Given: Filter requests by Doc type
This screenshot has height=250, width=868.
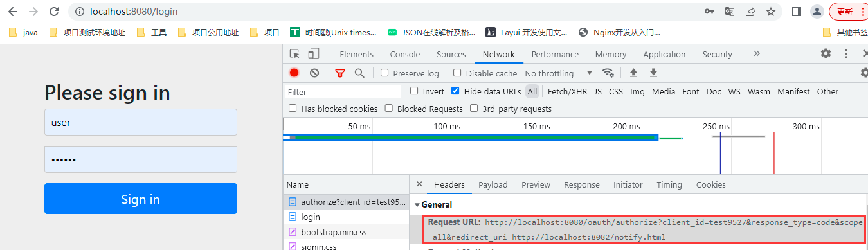Looking at the screenshot, I should coord(714,91).
